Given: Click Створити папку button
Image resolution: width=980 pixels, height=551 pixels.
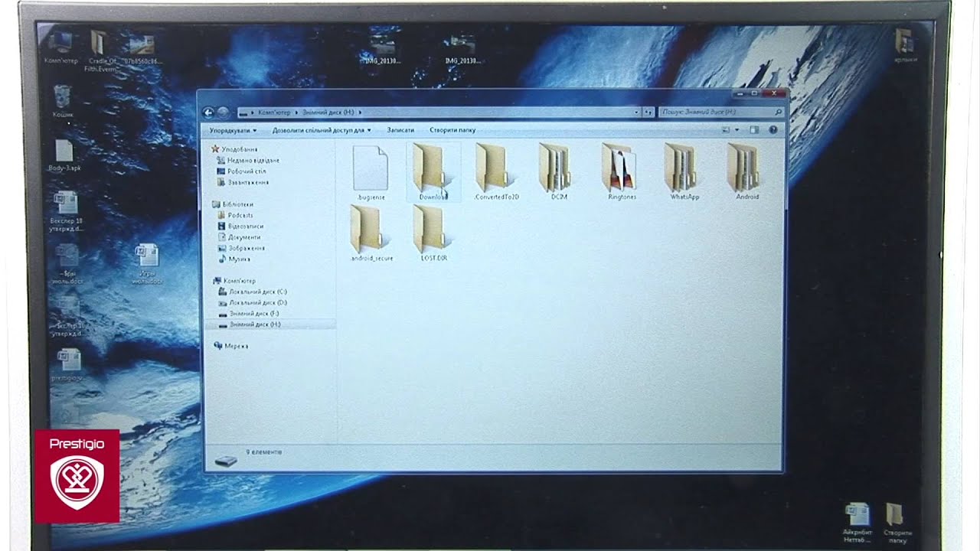Looking at the screenshot, I should (452, 130).
